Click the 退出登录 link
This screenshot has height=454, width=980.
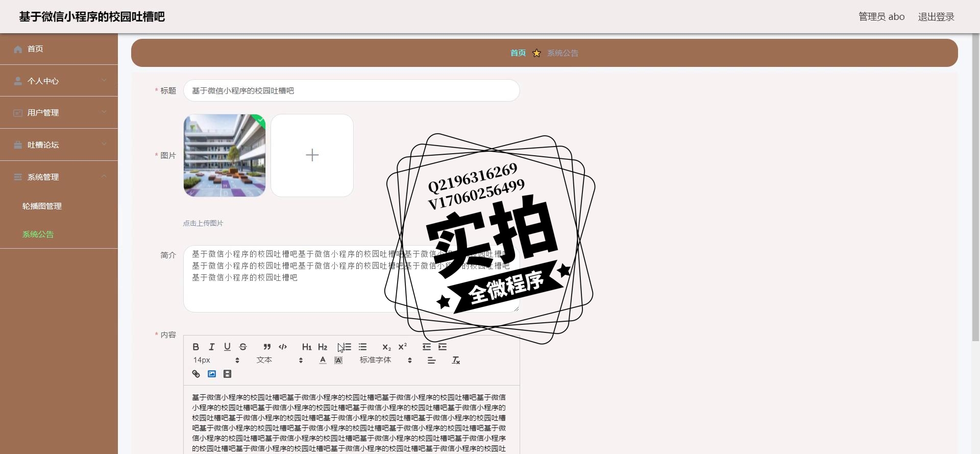[x=936, y=16]
